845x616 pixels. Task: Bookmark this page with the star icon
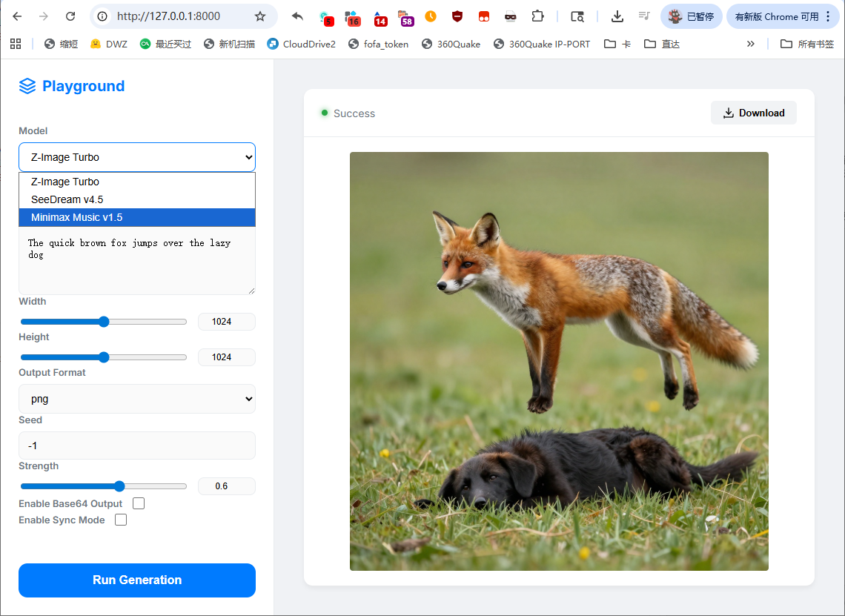click(259, 16)
